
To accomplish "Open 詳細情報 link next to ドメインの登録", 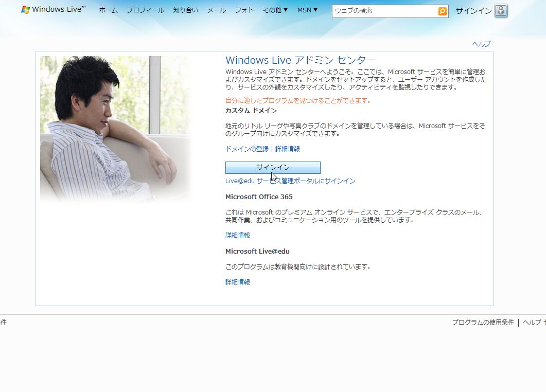I will (x=288, y=149).
